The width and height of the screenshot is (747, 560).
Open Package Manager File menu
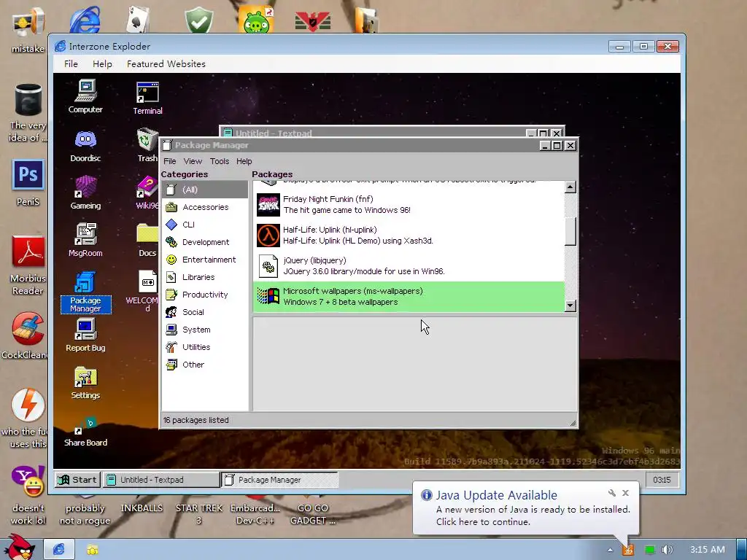point(169,161)
